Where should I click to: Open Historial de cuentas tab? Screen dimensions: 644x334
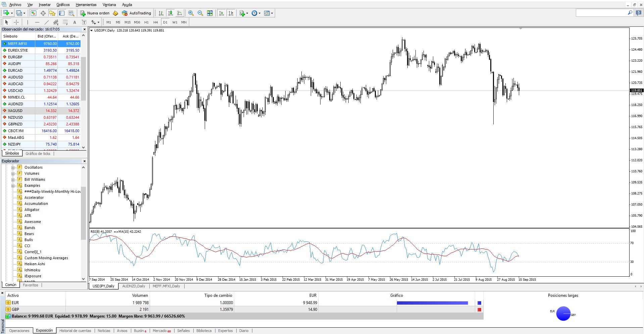75,331
